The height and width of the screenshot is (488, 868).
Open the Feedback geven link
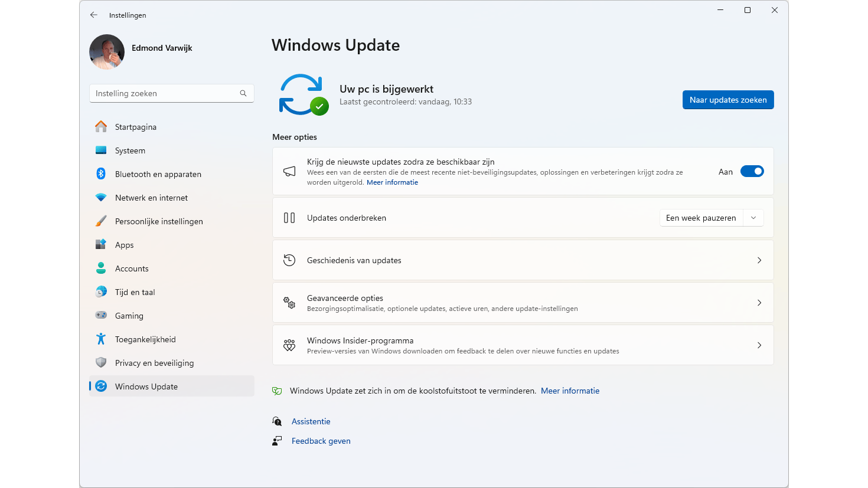pyautogui.click(x=321, y=441)
